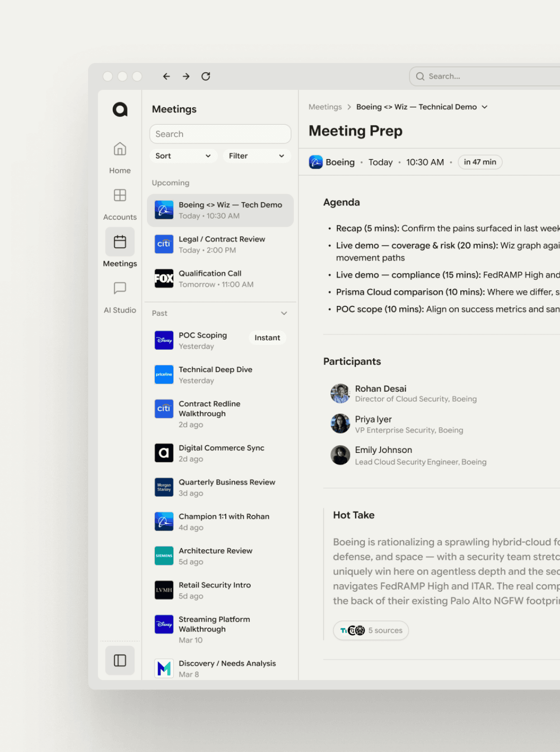Expand the meeting title breadcrumb dropdown
This screenshot has height=752, width=560.
pos(484,107)
